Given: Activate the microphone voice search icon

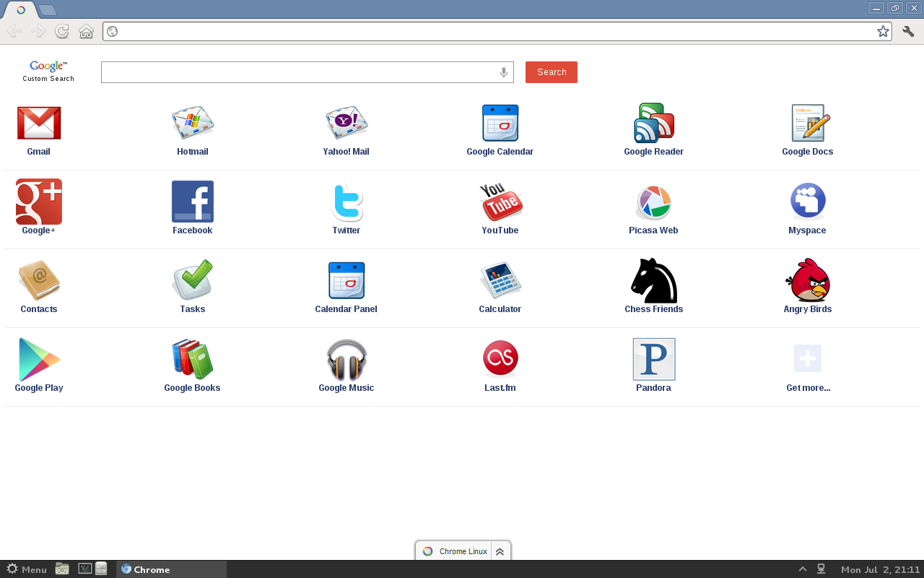Looking at the screenshot, I should [504, 72].
